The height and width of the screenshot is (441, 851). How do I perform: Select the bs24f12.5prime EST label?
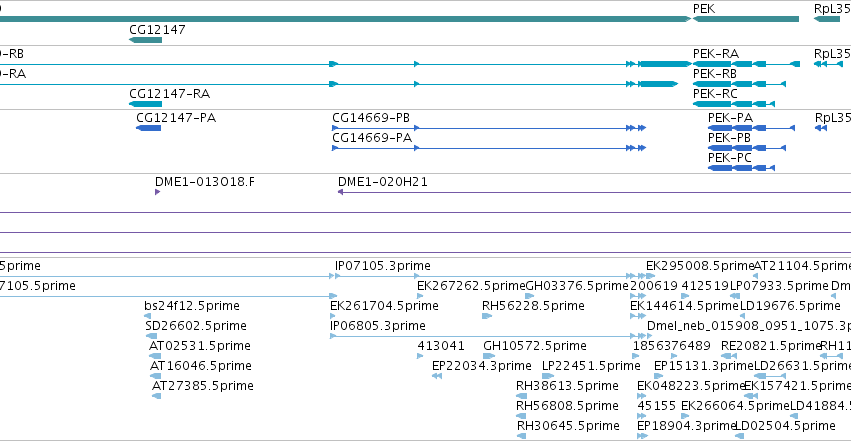[x=192, y=306]
